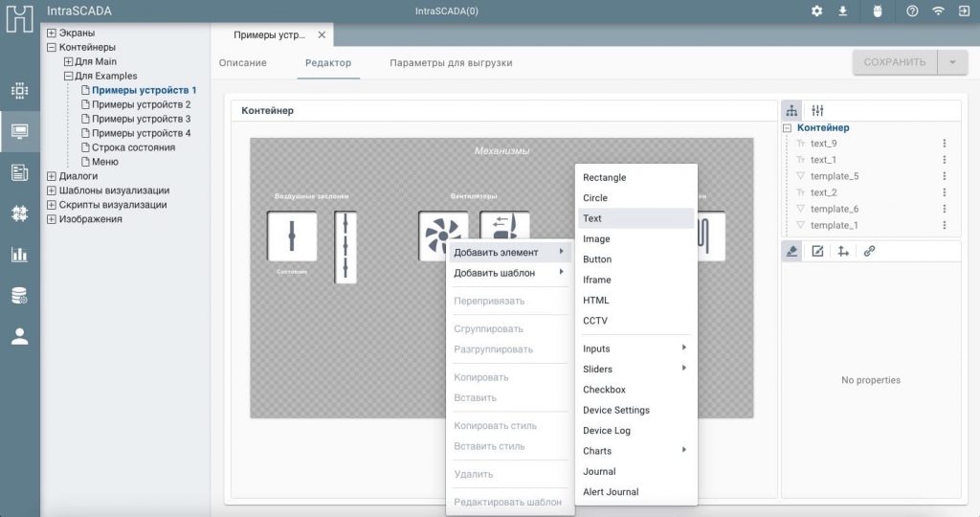
Task: Click the download icon in top bar
Action: tap(842, 11)
